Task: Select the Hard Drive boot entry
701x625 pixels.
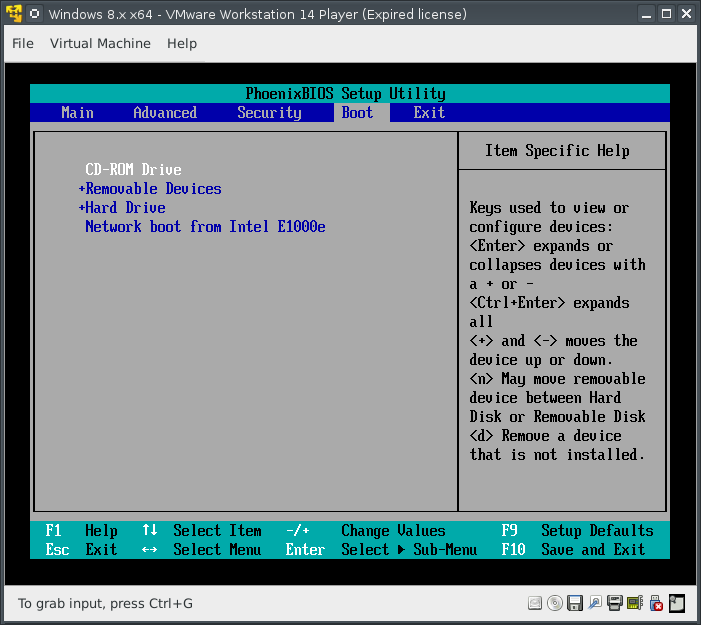Action: click(125, 207)
